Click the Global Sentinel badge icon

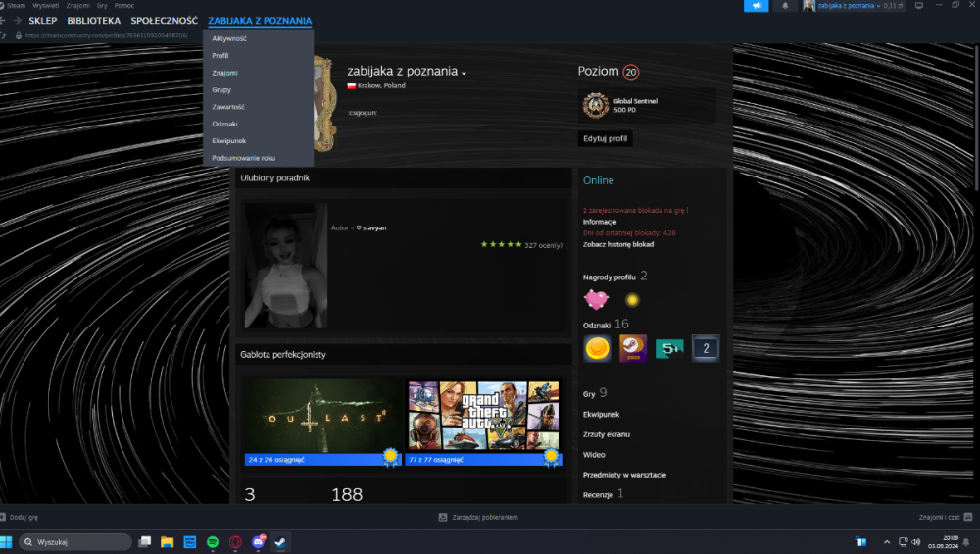point(596,105)
